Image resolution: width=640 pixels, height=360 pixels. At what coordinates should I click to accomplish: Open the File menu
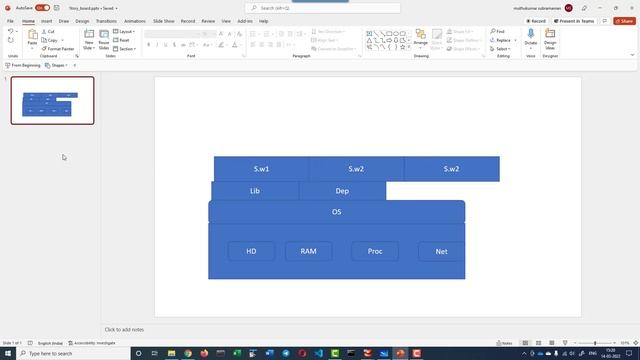coord(10,21)
